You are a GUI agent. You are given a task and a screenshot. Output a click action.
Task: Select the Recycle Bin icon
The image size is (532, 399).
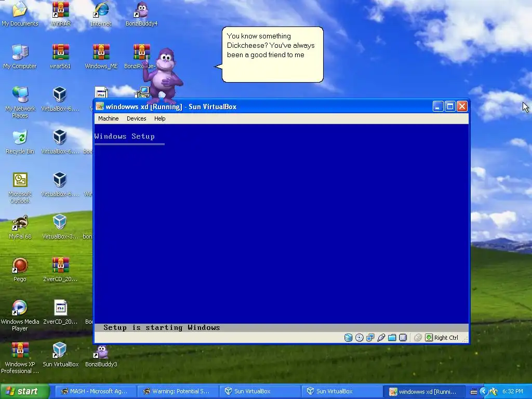[x=20, y=142]
